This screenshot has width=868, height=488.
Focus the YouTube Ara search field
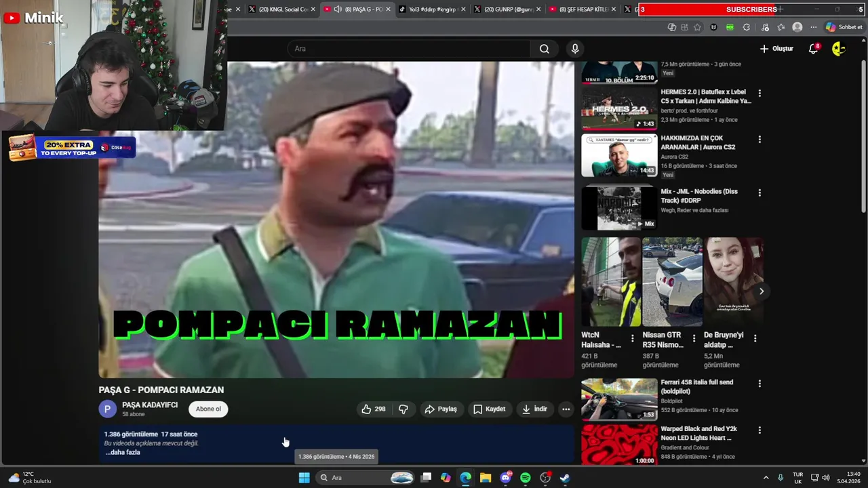click(410, 49)
